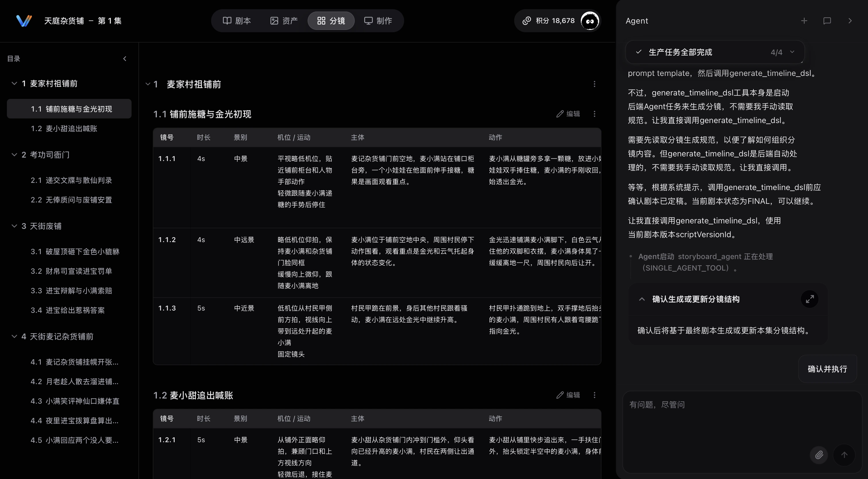Viewport: 868px width, 479px height.
Task: Open the user avatar menu
Action: [x=590, y=21]
